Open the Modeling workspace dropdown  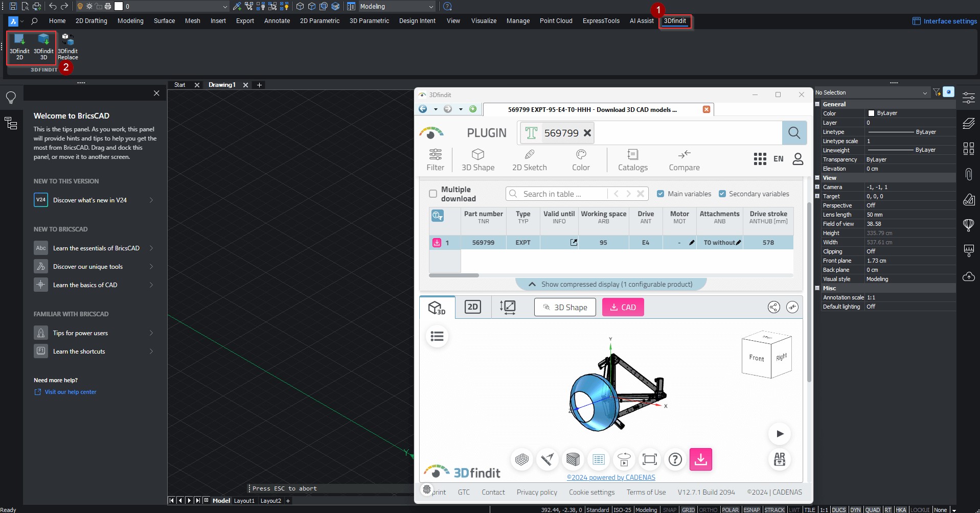point(431,6)
